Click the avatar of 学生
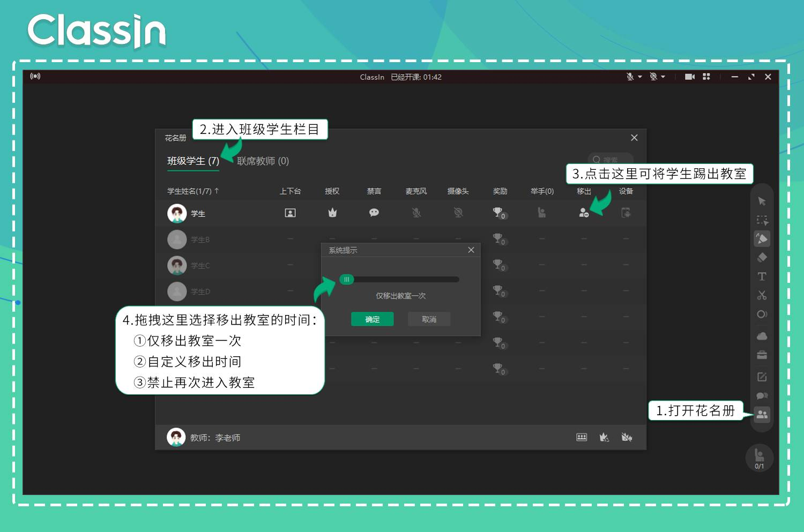The height and width of the screenshot is (532, 804). coord(177,213)
